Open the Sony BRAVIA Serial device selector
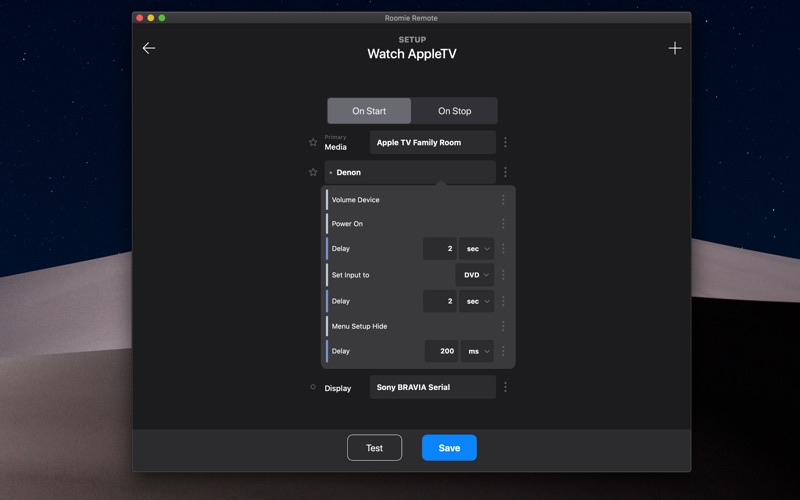800x500 pixels. pyautogui.click(x=433, y=387)
